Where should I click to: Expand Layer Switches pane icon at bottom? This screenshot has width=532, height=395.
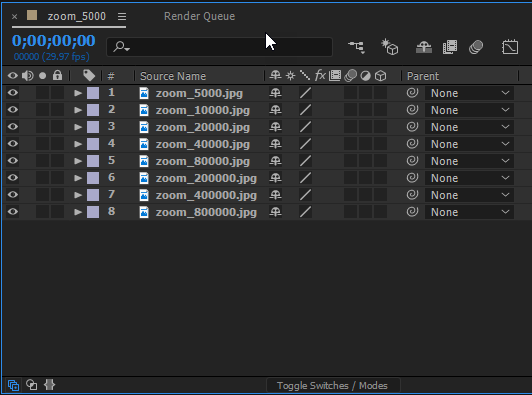[x=14, y=385]
